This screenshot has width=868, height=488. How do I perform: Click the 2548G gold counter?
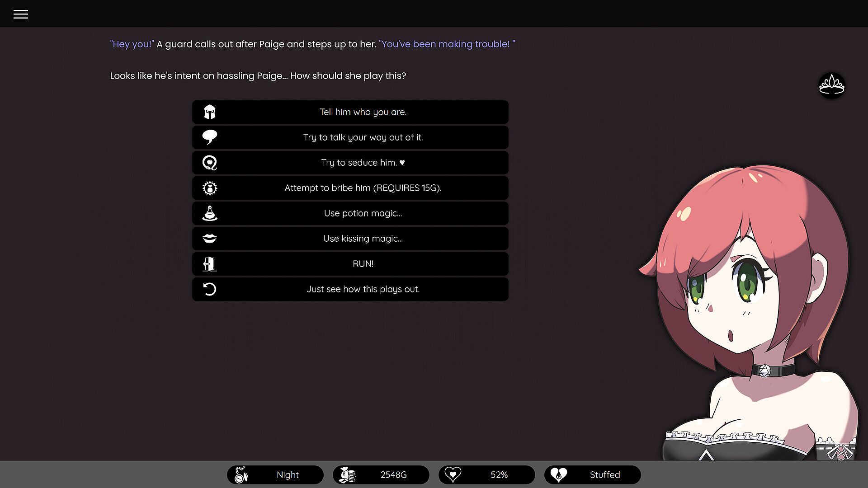pyautogui.click(x=381, y=475)
